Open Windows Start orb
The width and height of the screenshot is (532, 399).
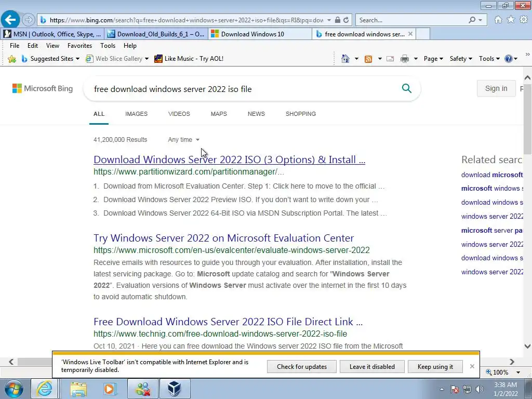pyautogui.click(x=14, y=389)
